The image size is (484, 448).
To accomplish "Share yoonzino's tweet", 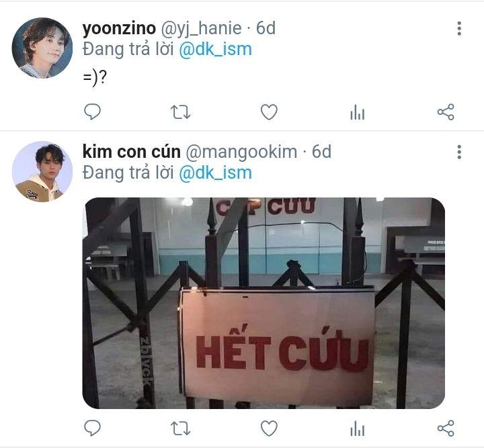I will 446,111.
